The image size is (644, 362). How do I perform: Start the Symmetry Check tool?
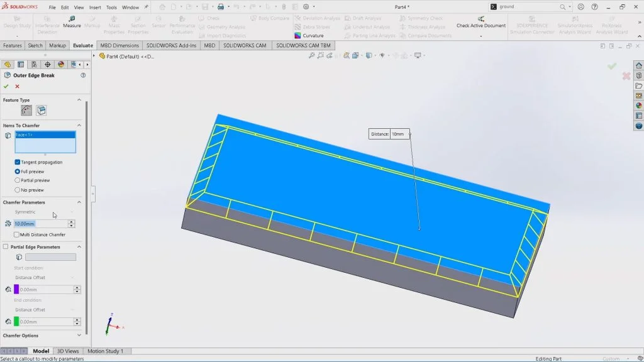(425, 18)
